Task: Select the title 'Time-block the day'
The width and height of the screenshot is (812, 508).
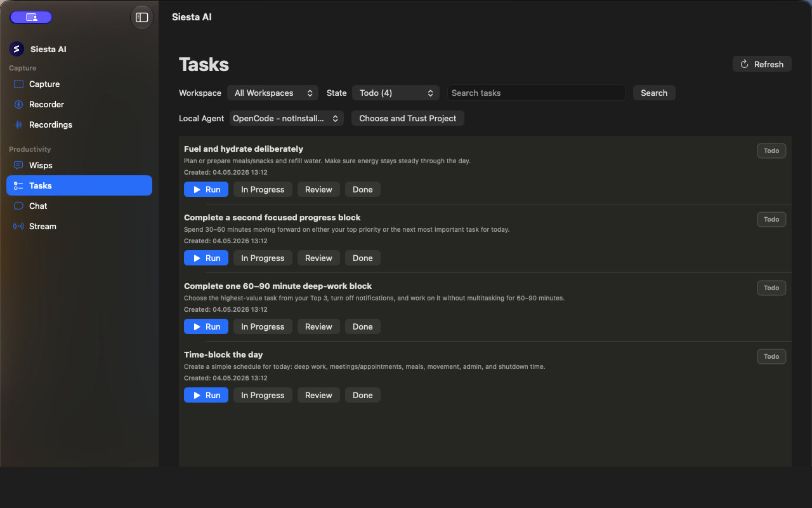Action: click(x=223, y=354)
